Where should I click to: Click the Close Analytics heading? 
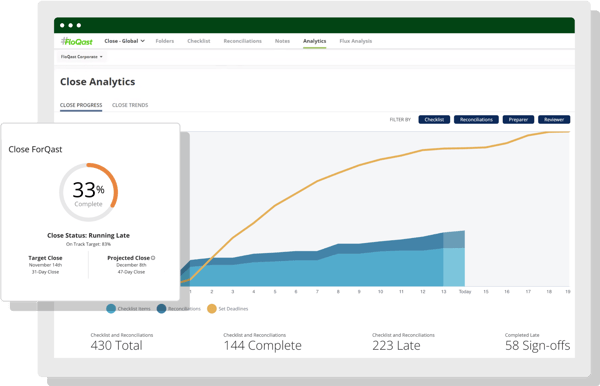[x=98, y=81]
